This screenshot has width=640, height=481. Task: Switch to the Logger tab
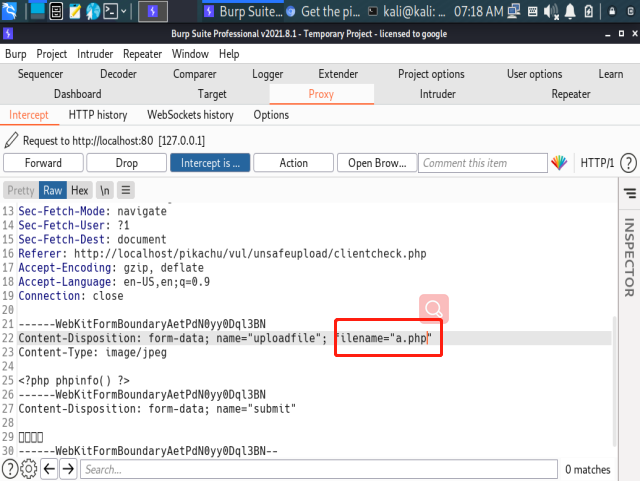pyautogui.click(x=267, y=74)
